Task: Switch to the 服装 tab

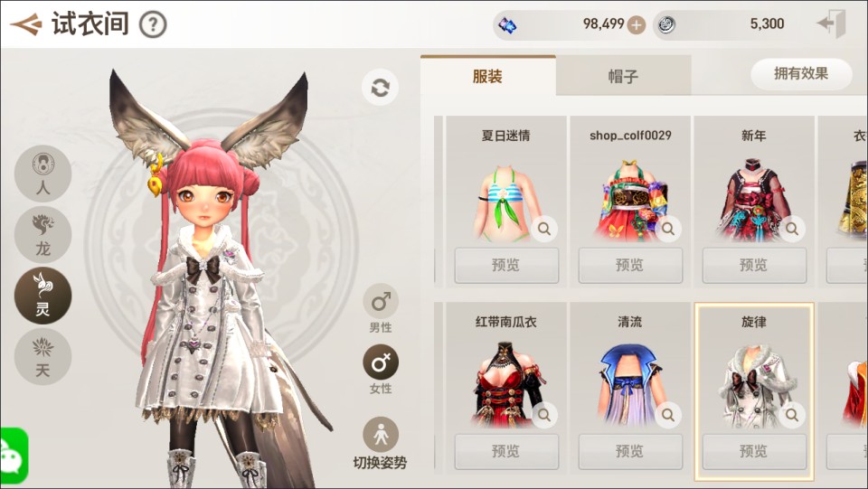Action: (487, 76)
